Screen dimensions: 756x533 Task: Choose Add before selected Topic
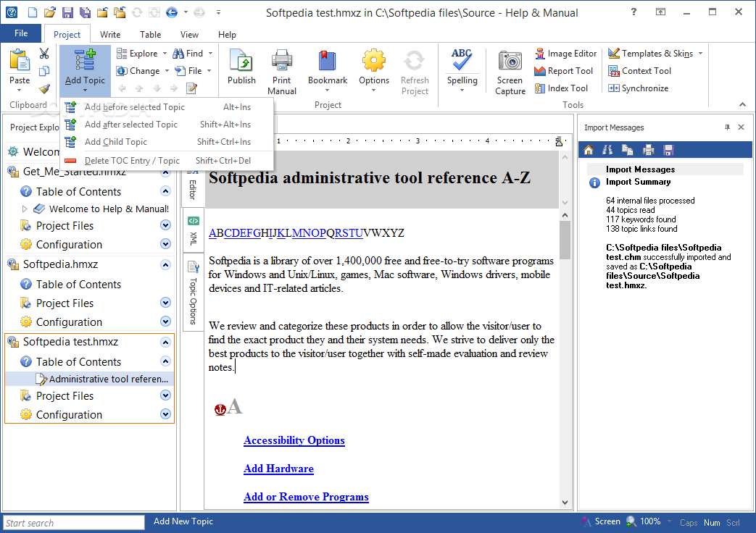pos(167,107)
